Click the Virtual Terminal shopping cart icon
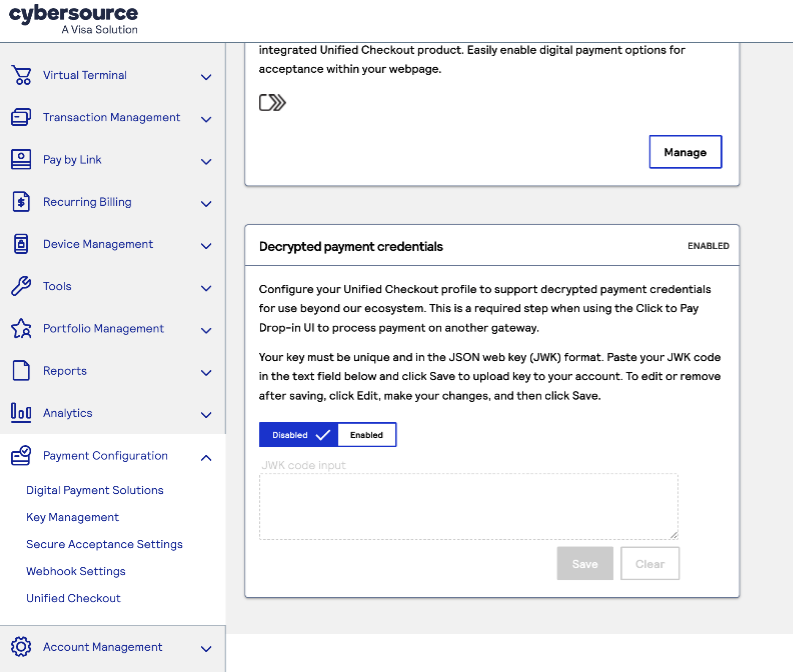 (x=21, y=76)
